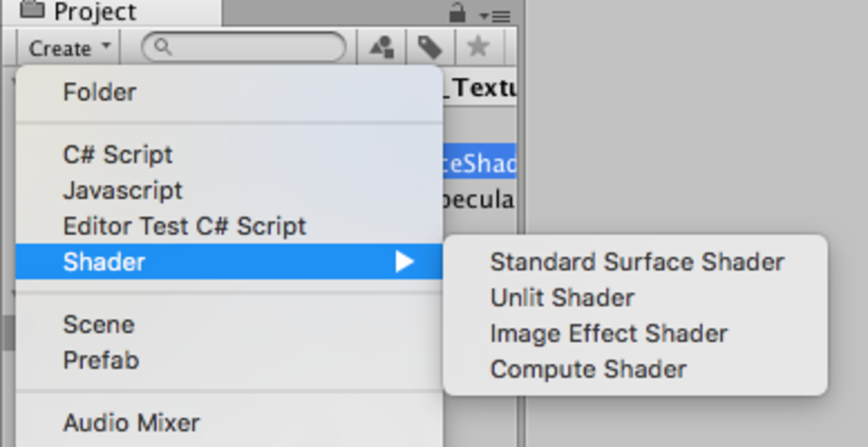Screen dimensions: 868x447
Task: Click the search by type icon
Action: point(382,47)
